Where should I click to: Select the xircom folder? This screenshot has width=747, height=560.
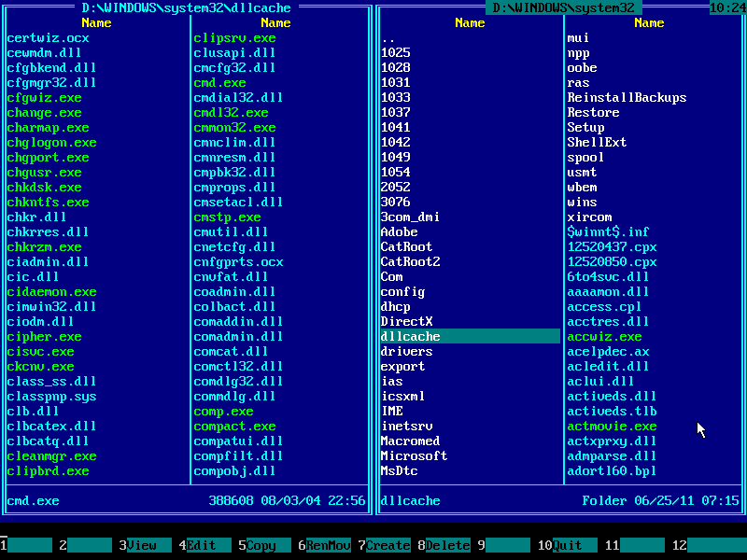click(590, 217)
